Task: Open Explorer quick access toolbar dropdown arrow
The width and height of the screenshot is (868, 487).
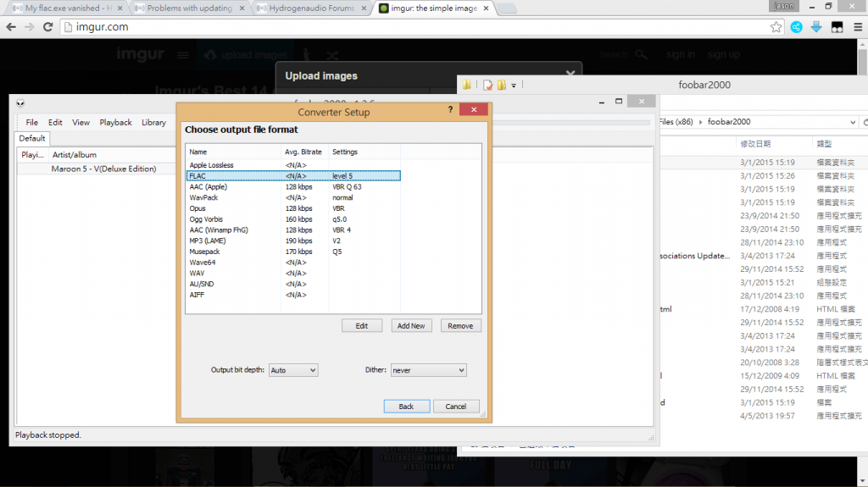Action: (x=514, y=86)
